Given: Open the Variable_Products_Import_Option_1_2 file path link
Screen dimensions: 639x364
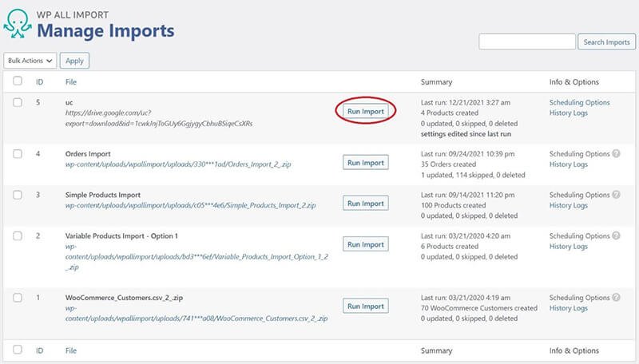Looking at the screenshot, I should click(196, 257).
